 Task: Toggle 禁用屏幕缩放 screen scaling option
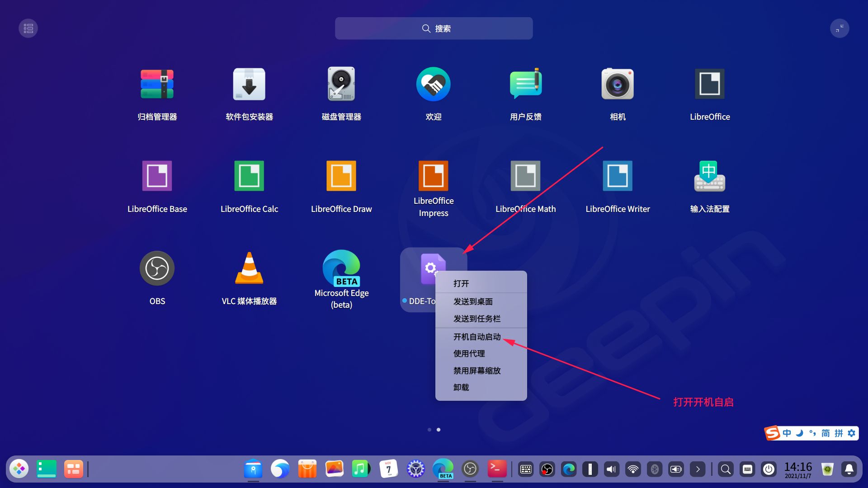click(477, 371)
